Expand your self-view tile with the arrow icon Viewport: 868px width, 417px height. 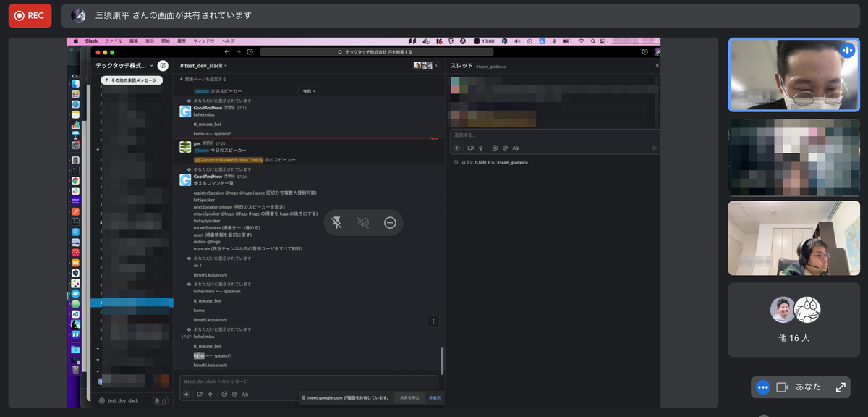coord(841,387)
